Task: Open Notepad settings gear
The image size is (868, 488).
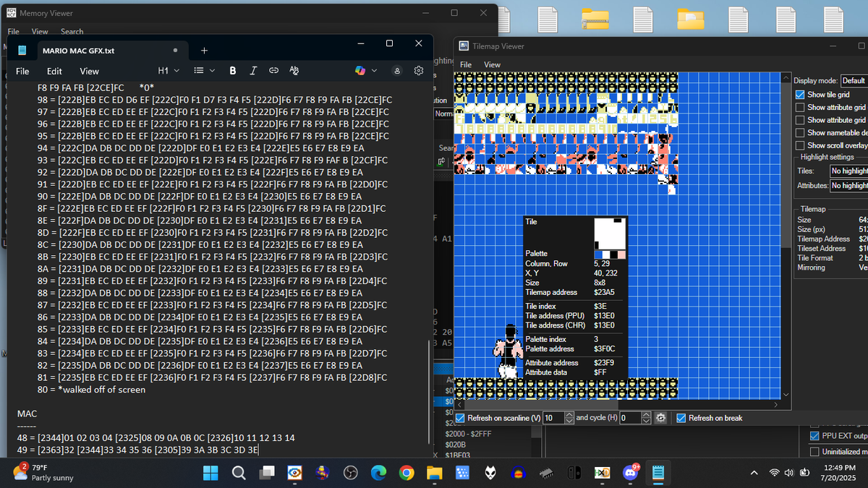Action: click(x=418, y=71)
